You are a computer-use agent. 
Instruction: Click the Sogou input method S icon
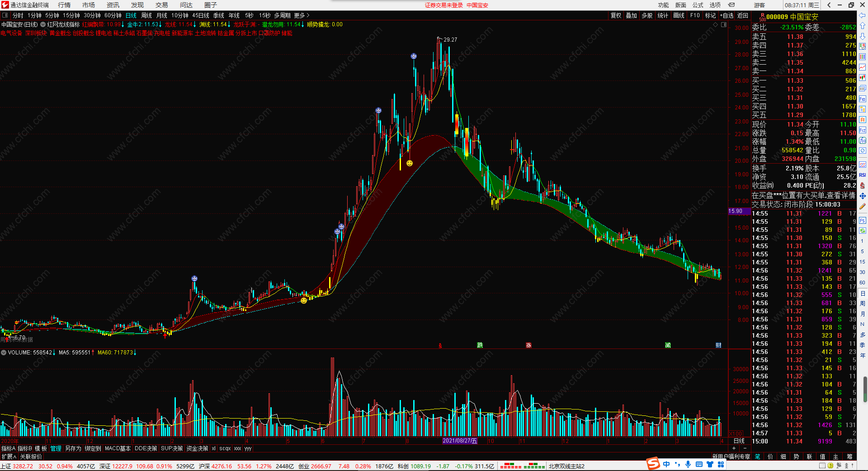pyautogui.click(x=653, y=463)
